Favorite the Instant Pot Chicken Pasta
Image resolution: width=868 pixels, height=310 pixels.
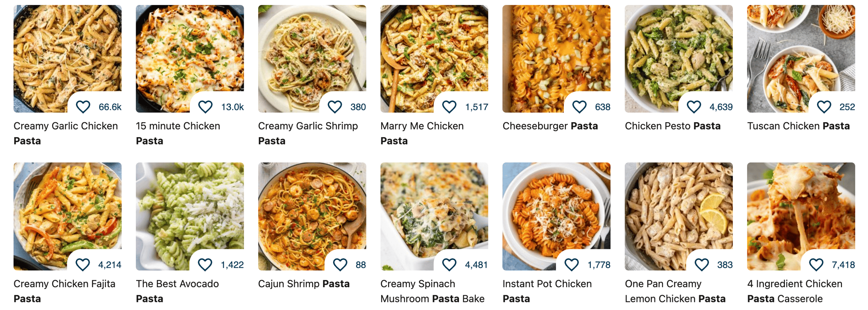pos(571,264)
